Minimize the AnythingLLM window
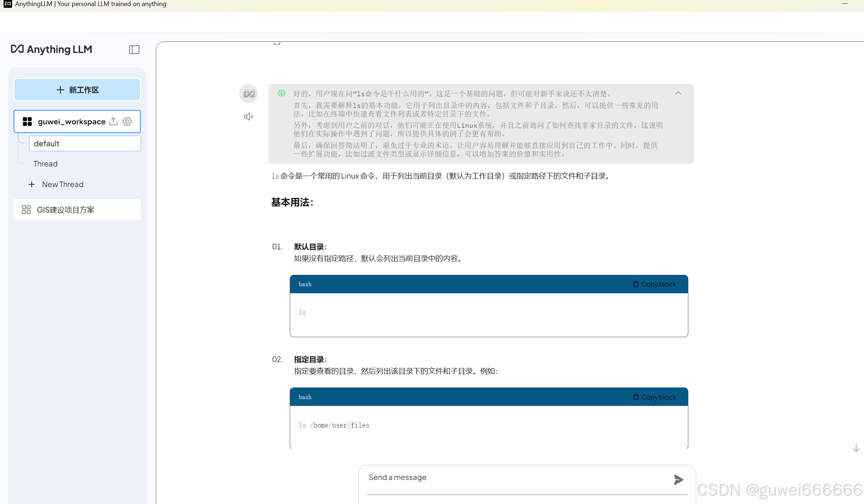Screen dimensions: 864x504 click(845, 4)
